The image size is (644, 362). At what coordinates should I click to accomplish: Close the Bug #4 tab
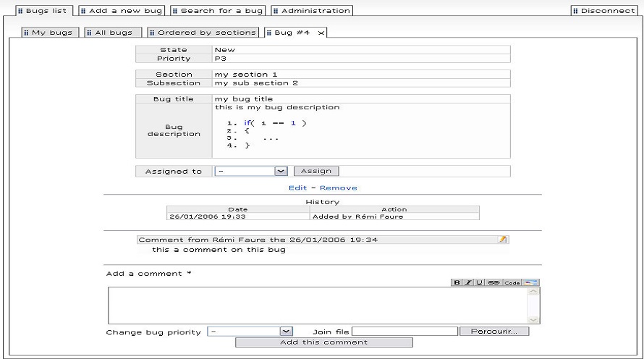pos(321,33)
